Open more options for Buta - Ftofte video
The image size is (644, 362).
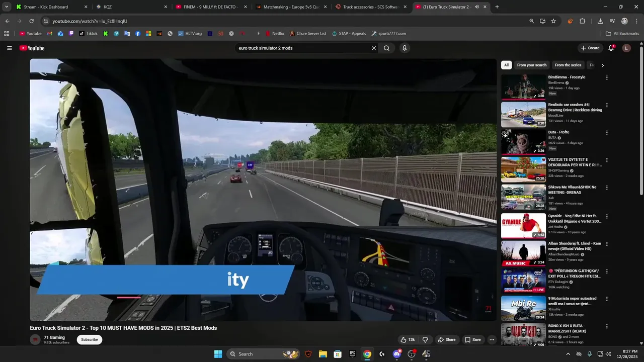point(607,133)
